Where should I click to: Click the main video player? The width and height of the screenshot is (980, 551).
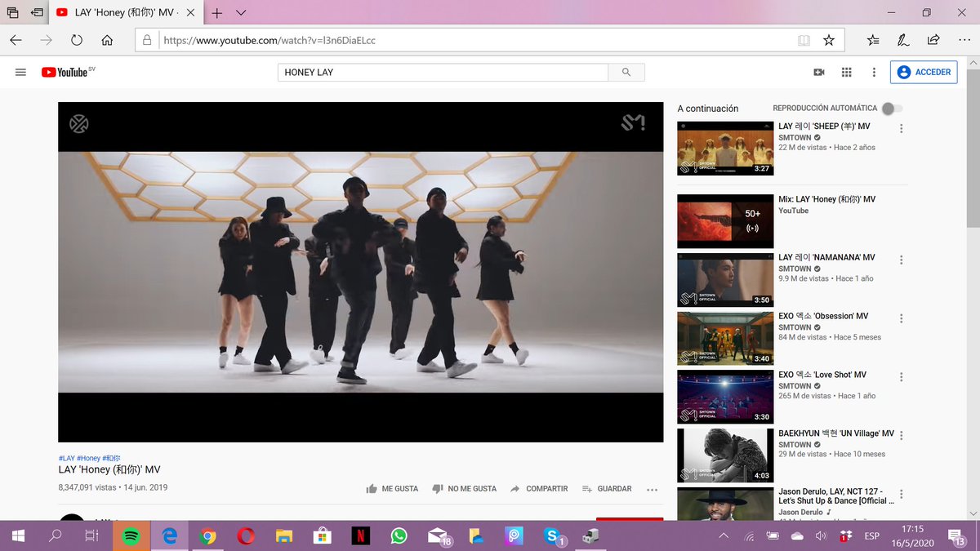[x=360, y=272]
